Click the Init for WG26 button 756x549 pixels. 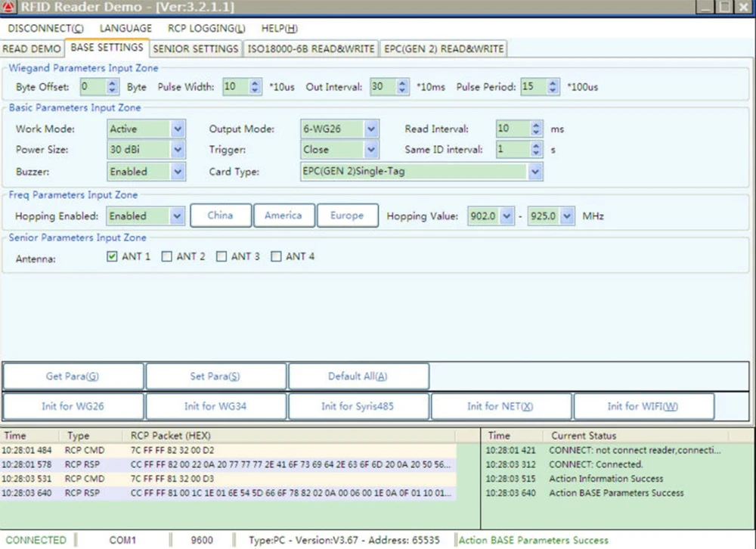click(73, 406)
